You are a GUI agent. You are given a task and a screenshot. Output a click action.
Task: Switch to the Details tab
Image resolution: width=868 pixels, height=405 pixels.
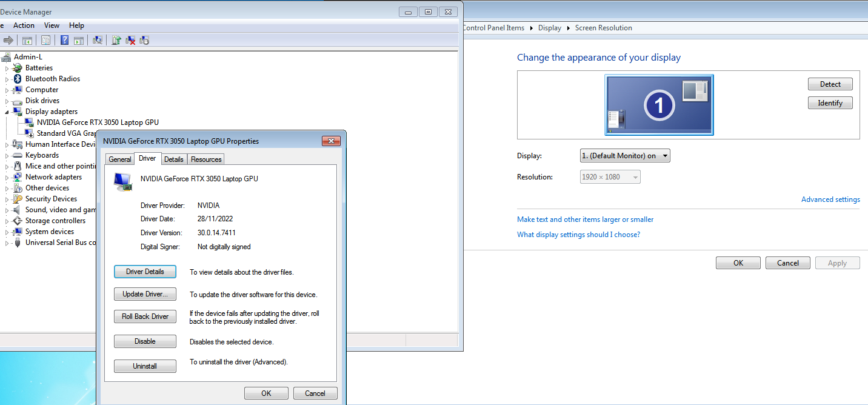click(x=173, y=159)
